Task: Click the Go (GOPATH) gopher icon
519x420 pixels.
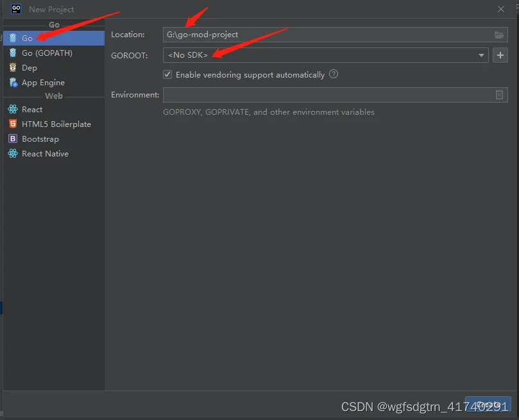Action: pos(13,53)
